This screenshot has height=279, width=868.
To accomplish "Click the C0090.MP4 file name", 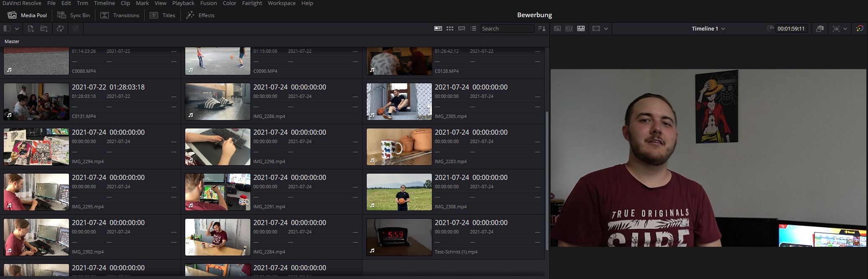I will [x=265, y=71].
